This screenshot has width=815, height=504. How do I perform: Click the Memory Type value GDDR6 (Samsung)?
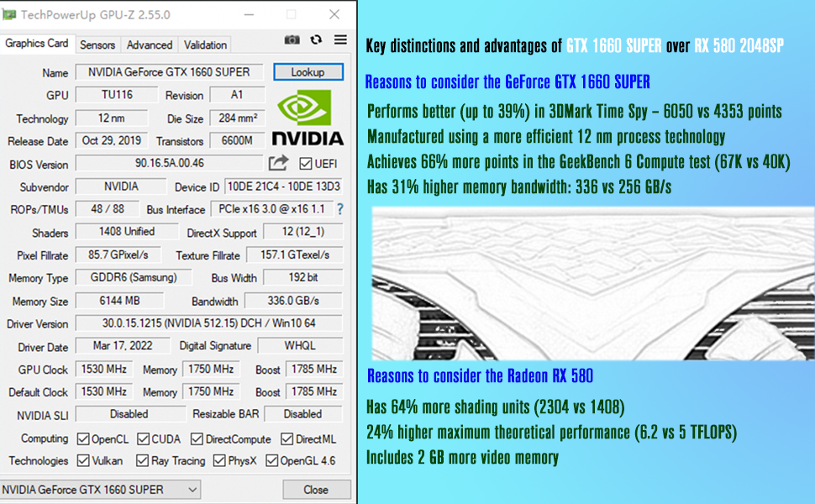coord(134,277)
